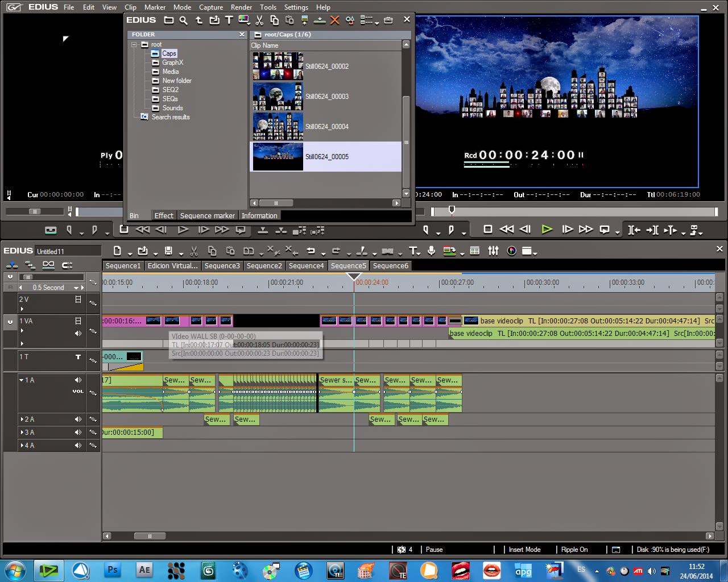The height and width of the screenshot is (582, 728).
Task: Select the GraphX folder
Action: pos(172,63)
